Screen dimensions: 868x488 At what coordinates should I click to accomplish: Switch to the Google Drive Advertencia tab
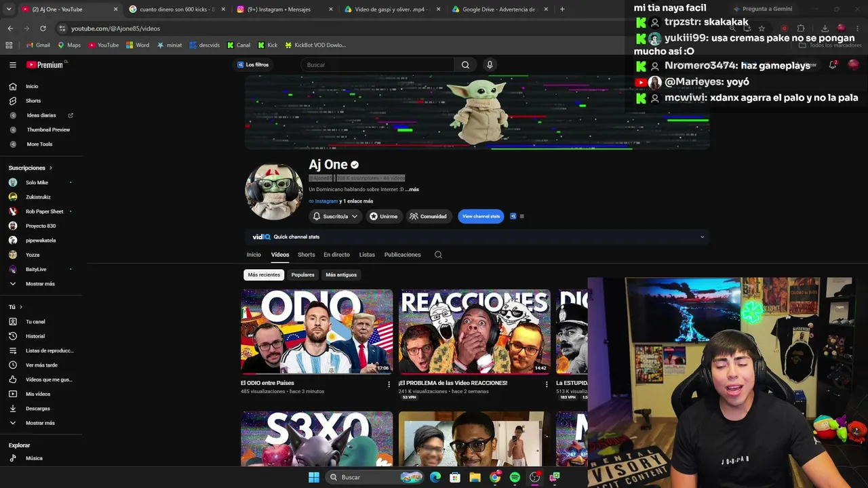[x=500, y=9]
